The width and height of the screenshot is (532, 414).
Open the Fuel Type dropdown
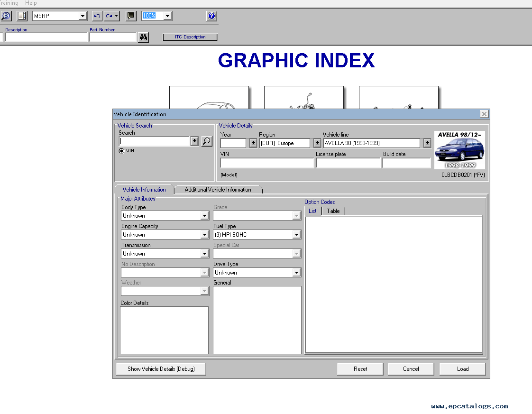(296, 235)
